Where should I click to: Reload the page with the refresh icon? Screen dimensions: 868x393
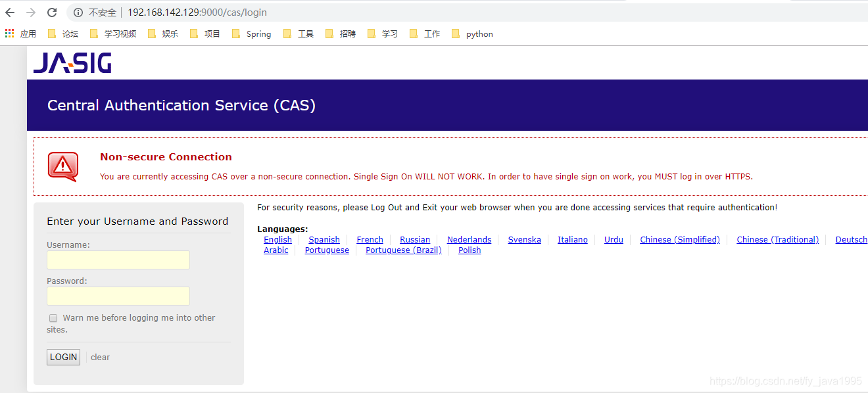click(x=52, y=12)
